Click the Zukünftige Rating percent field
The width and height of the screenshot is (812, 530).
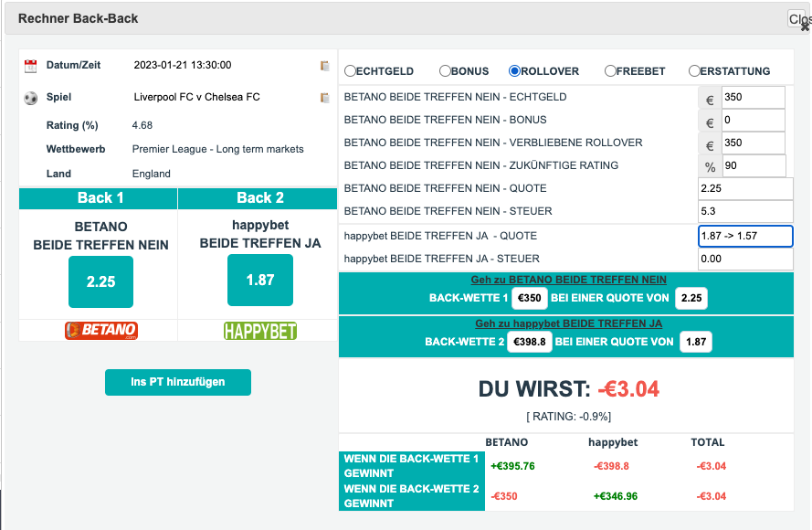click(754, 165)
